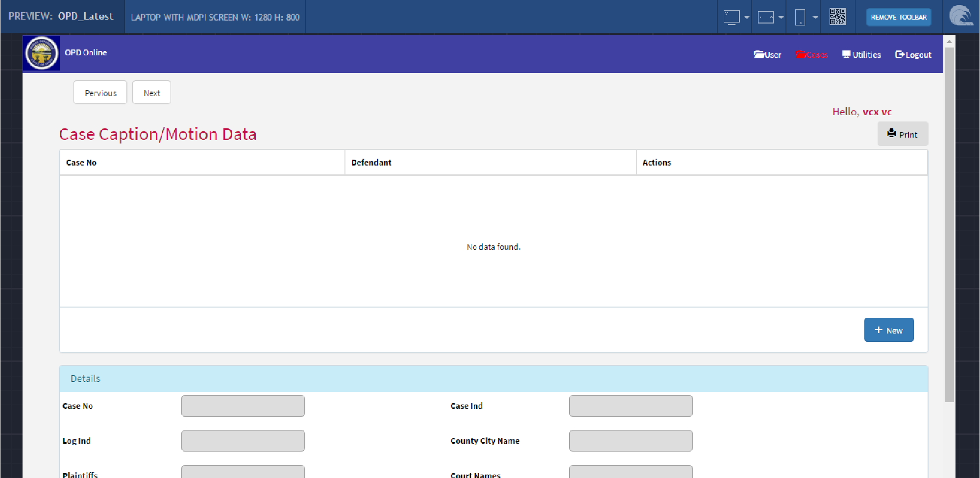Log out using the Logout link
The image size is (980, 478).
point(913,55)
